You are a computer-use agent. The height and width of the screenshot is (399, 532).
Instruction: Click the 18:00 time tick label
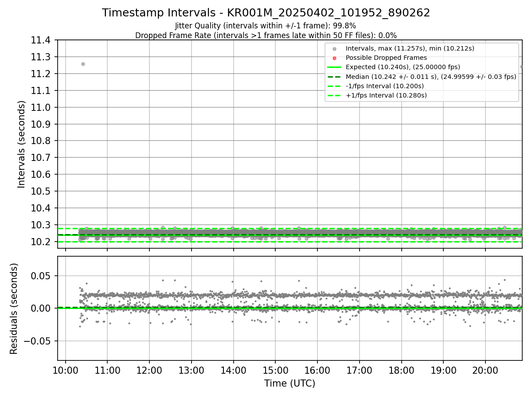point(401,369)
